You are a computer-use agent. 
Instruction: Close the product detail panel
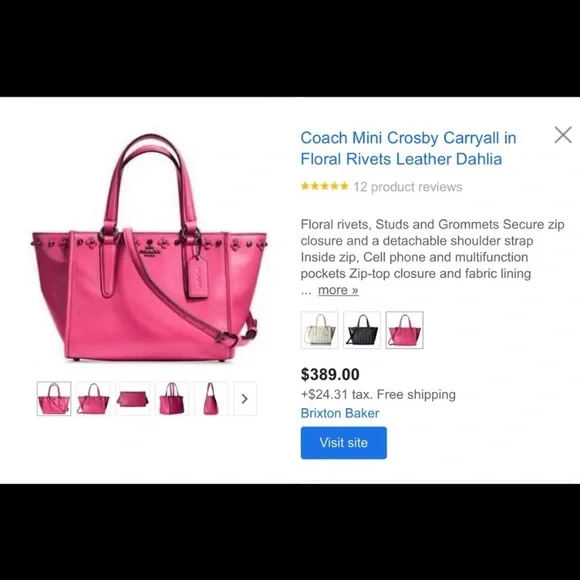[x=563, y=135]
